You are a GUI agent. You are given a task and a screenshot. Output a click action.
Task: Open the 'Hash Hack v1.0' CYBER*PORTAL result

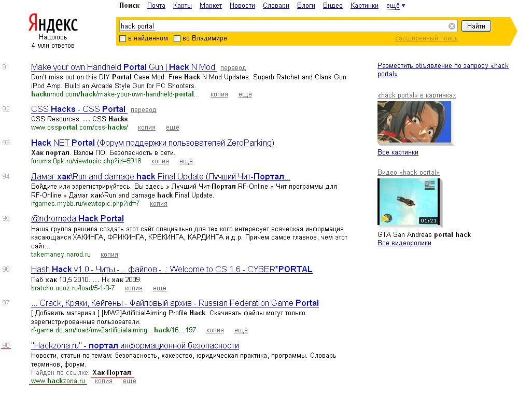[x=172, y=270]
